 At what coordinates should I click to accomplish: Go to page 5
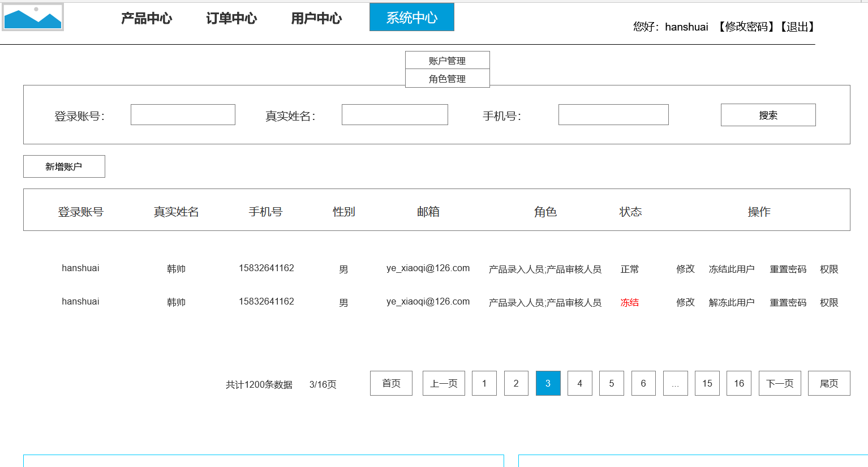tap(612, 383)
